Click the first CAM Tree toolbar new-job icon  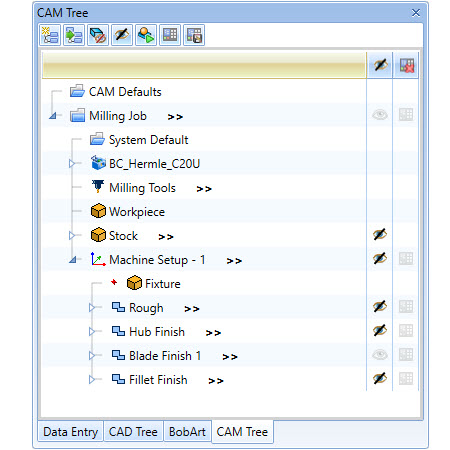pyautogui.click(x=50, y=35)
